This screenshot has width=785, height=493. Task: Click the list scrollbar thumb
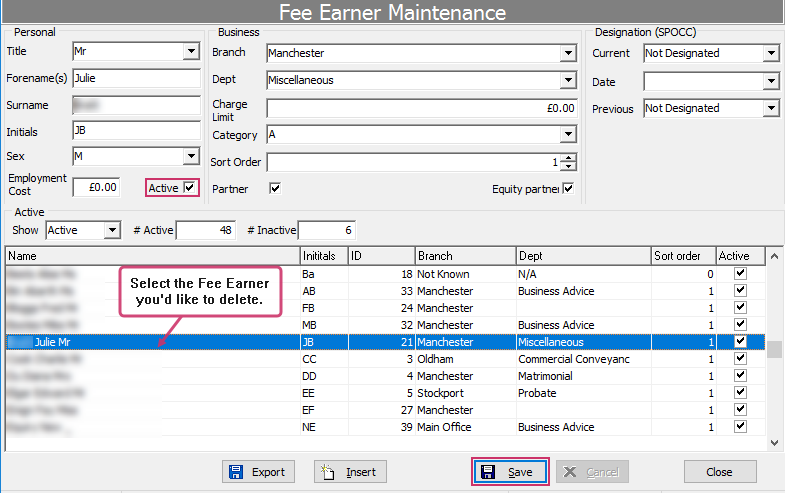pos(774,349)
